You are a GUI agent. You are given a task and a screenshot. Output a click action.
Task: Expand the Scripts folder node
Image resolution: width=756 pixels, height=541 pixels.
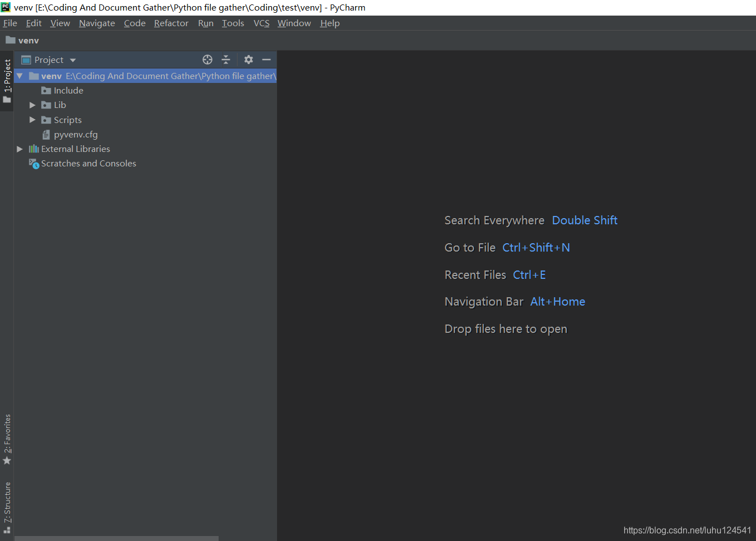(32, 120)
